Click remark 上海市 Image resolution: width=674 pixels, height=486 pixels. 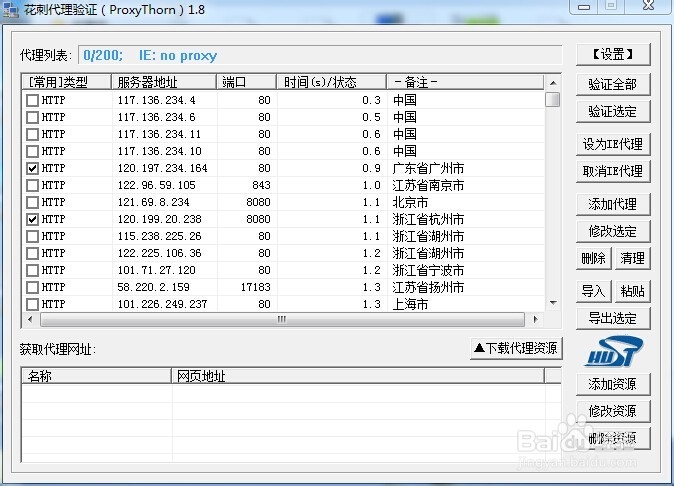coord(411,304)
